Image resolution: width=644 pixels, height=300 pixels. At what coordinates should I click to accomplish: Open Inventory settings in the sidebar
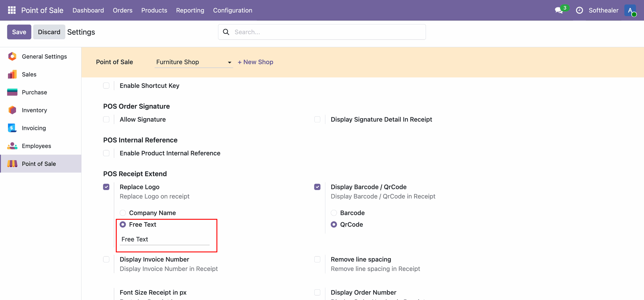click(x=41, y=110)
